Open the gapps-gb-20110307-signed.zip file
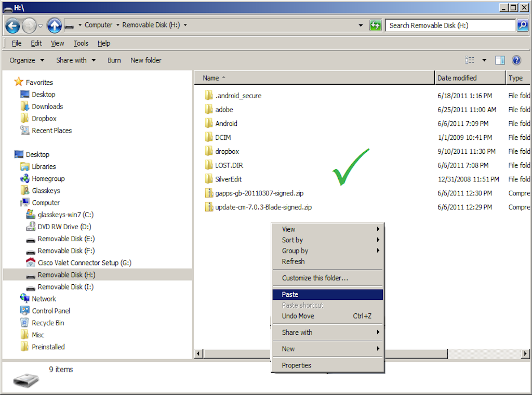Image resolution: width=532 pixels, height=395 pixels. click(x=259, y=193)
